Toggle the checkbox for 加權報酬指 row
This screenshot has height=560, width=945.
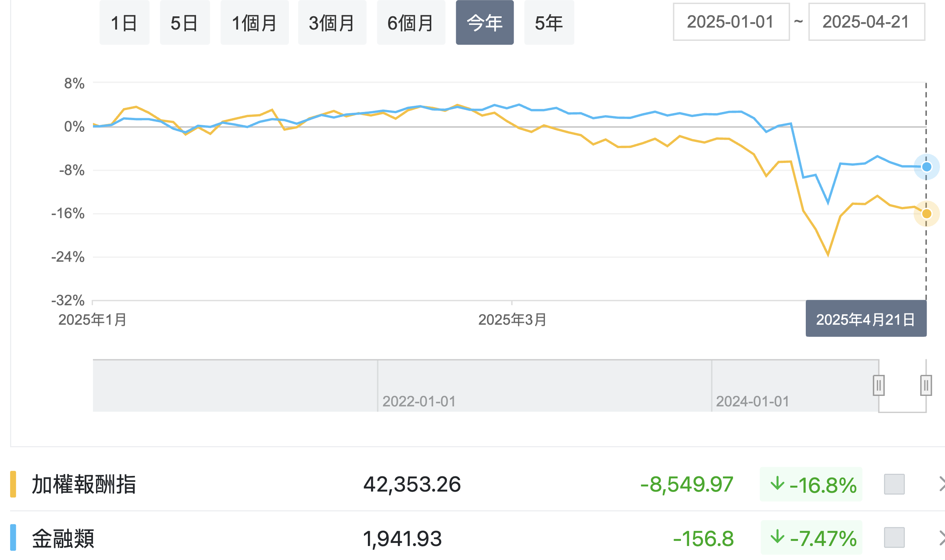coord(894,484)
